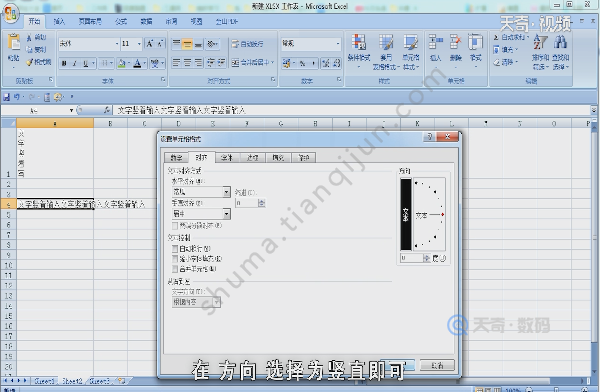Viewport: 600px width, 392px height.
Task: Click the AutoSum sigma button
Action: [511, 37]
